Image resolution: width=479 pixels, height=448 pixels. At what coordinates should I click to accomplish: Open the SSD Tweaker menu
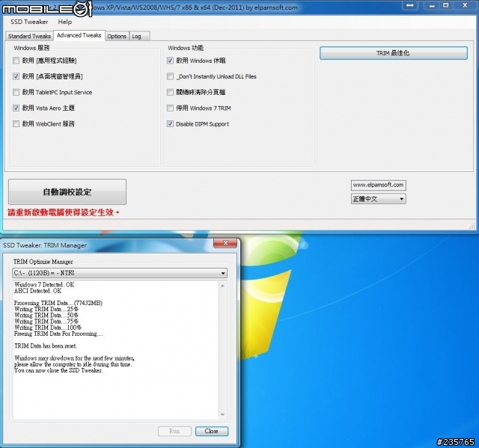point(29,22)
